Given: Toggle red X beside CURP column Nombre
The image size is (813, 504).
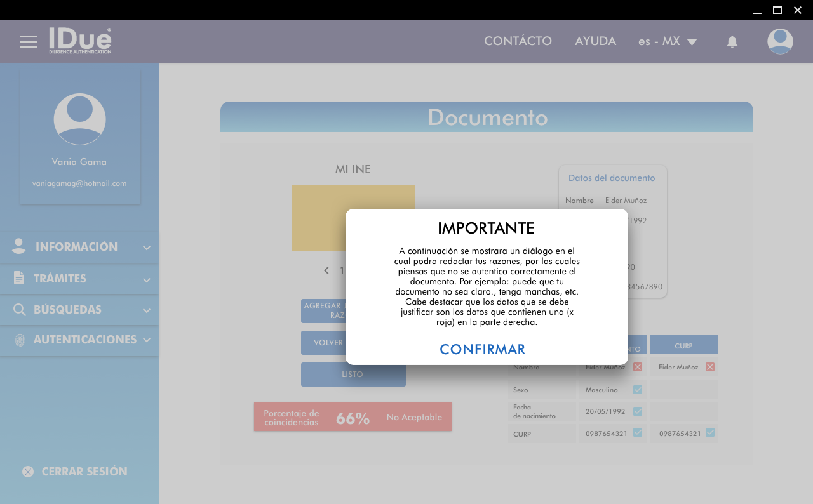Looking at the screenshot, I should point(710,367).
